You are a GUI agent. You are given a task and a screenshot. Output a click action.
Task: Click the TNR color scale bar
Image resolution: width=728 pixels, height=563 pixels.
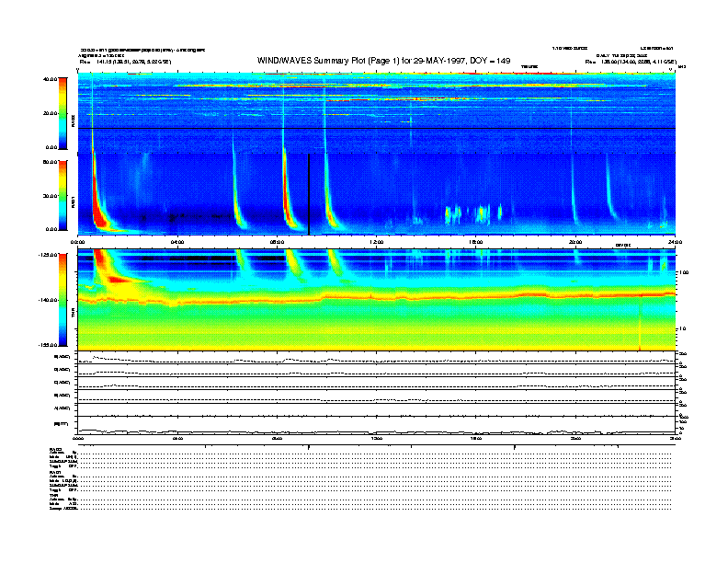(x=63, y=300)
